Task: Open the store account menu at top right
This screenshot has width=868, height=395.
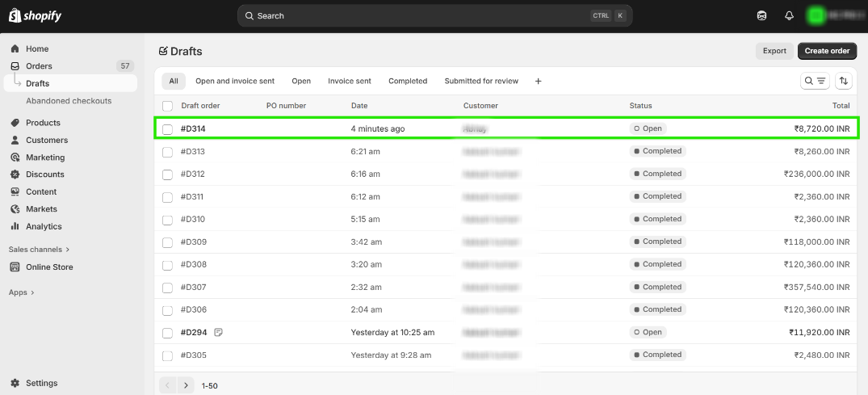Action: 832,16
